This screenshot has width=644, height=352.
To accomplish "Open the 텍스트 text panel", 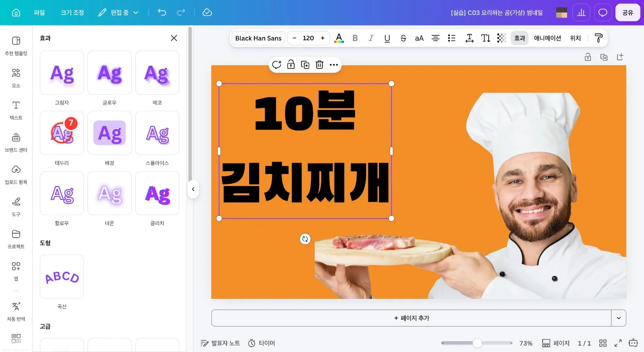I will pos(16,110).
